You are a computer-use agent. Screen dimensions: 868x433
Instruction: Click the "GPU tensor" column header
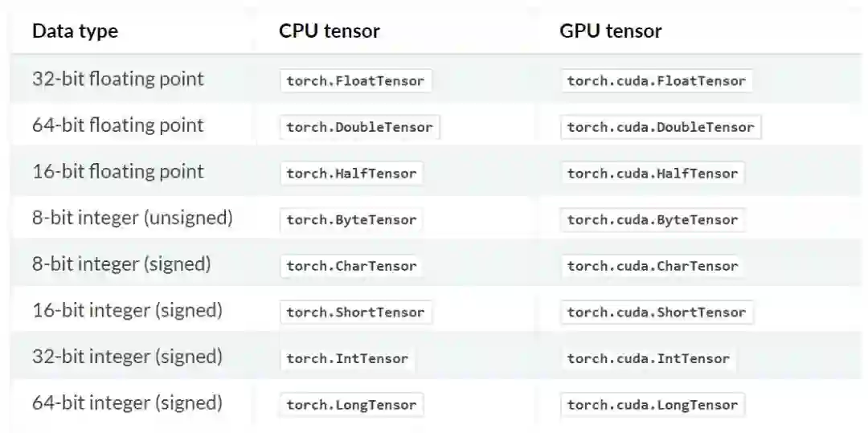pyautogui.click(x=611, y=31)
